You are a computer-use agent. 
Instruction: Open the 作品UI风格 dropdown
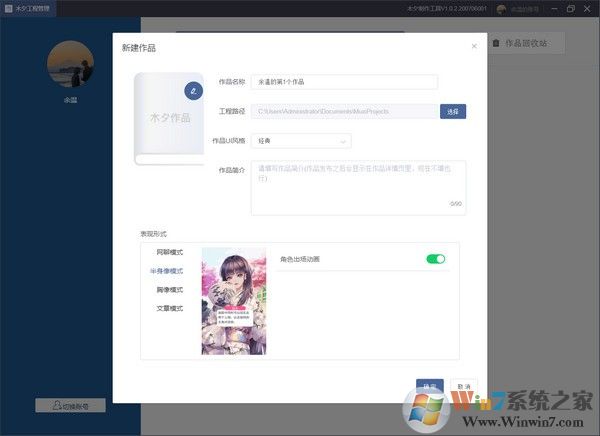301,141
